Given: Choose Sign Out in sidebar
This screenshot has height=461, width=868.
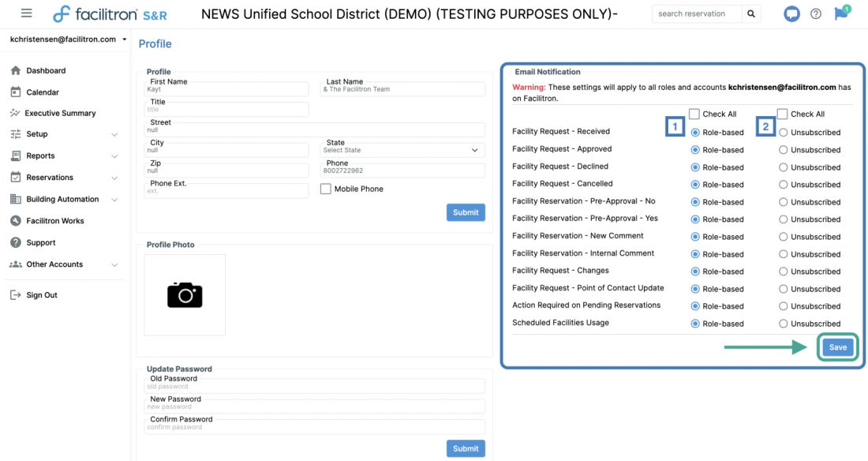Looking at the screenshot, I should tap(42, 294).
